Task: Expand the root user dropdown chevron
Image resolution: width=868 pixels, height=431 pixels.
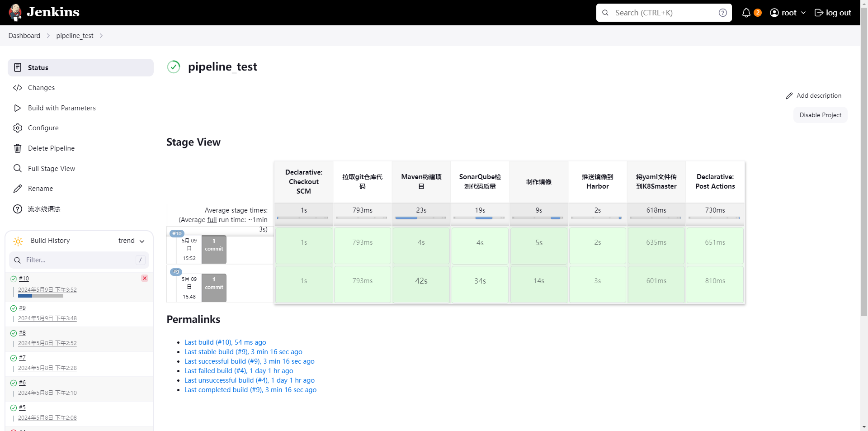Action: tap(803, 13)
